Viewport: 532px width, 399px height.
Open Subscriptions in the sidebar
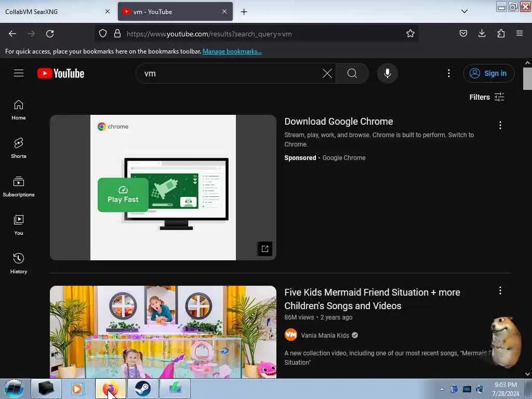pos(19,187)
